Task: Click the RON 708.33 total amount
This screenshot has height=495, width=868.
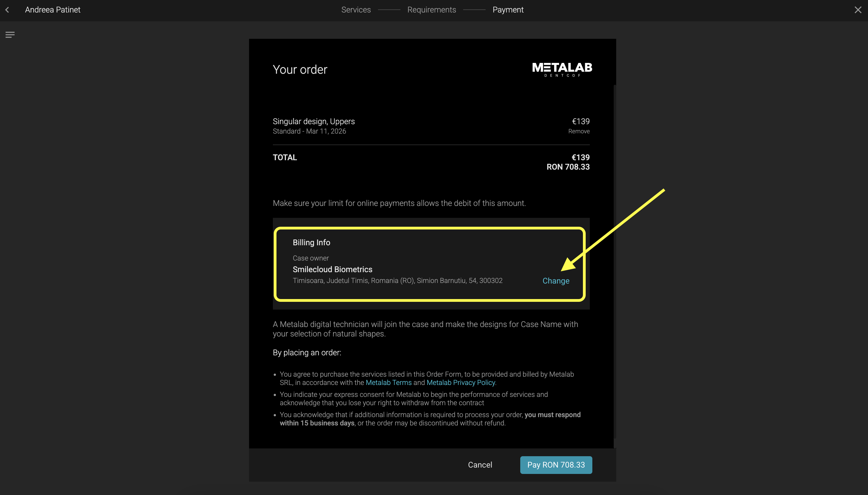Action: [568, 167]
